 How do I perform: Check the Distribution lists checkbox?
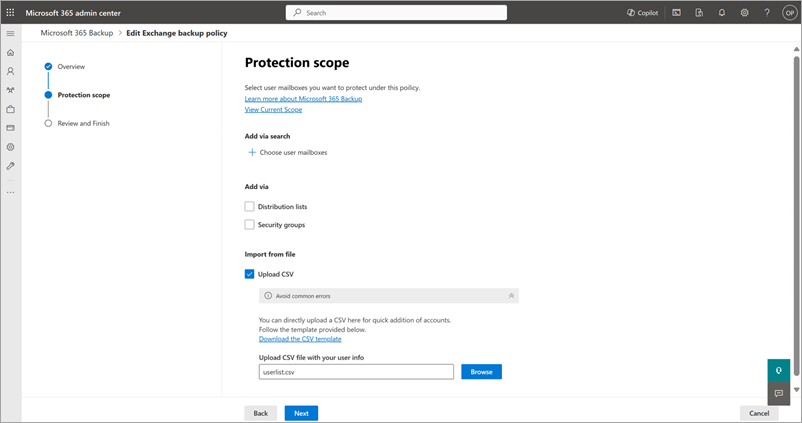[249, 207]
